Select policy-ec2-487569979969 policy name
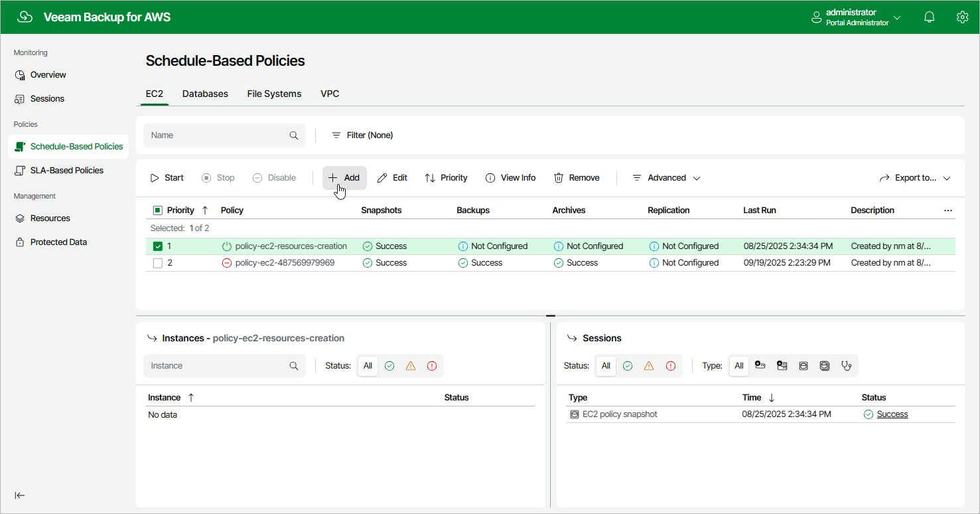 pos(285,263)
